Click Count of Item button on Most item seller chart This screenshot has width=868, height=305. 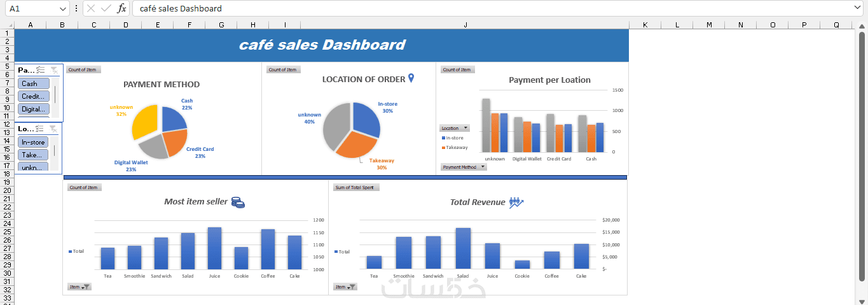[x=85, y=187]
